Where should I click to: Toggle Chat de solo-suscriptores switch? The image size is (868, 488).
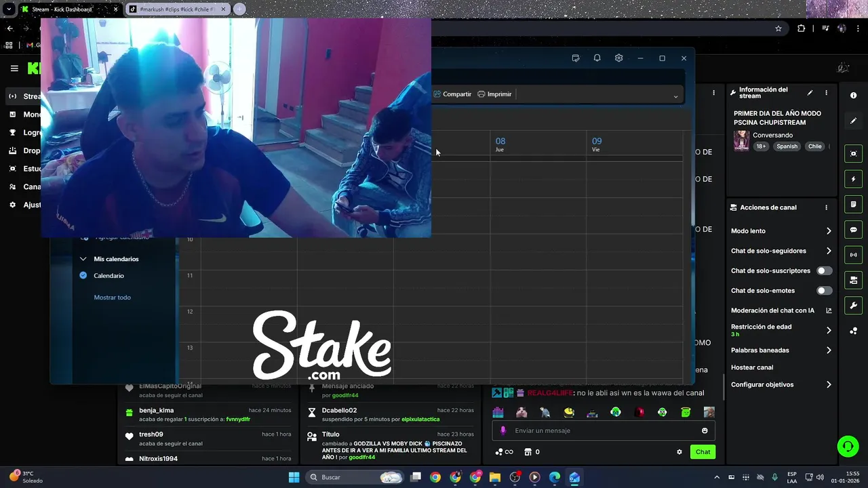pyautogui.click(x=824, y=270)
